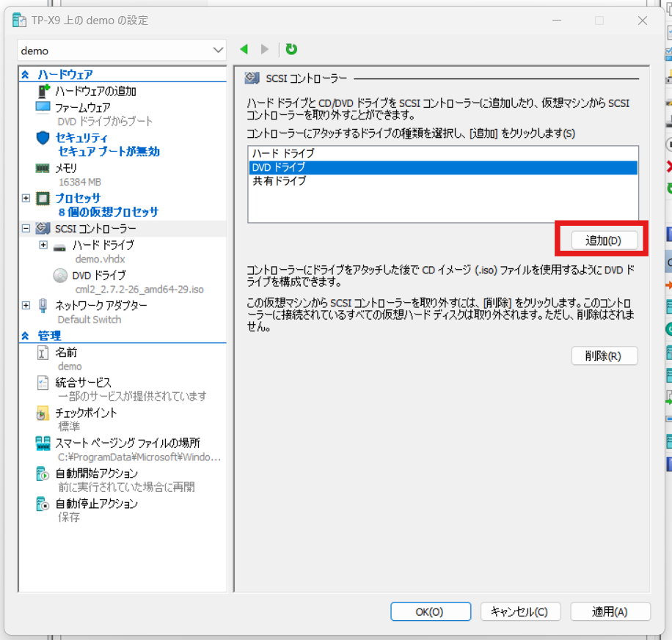The width and height of the screenshot is (672, 640).
Task: Expand the ネットワーク アダプター tree node
Action: pyautogui.click(x=26, y=305)
